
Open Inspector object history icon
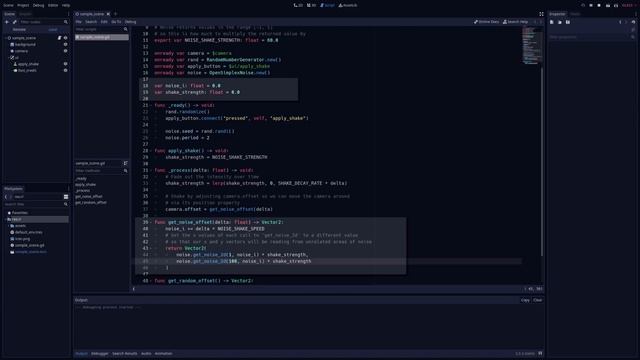633,22
